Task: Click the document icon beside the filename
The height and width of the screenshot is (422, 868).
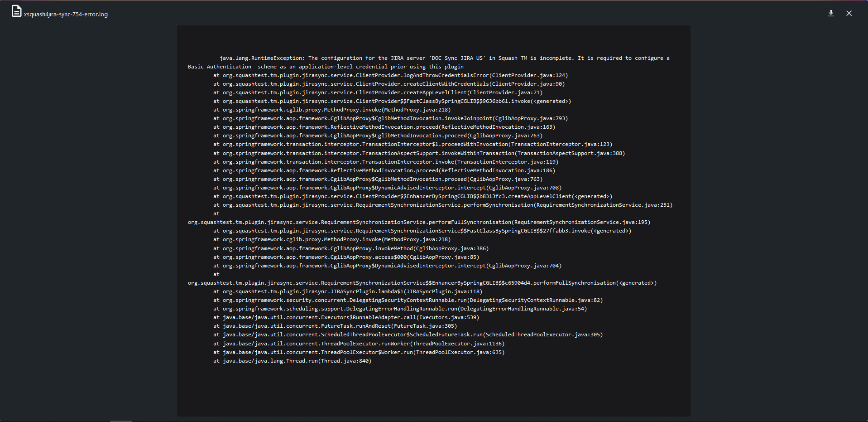Action: 16,11
